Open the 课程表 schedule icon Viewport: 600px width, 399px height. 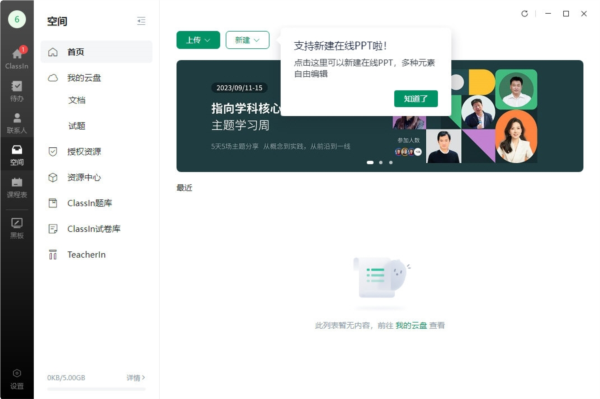[17, 187]
